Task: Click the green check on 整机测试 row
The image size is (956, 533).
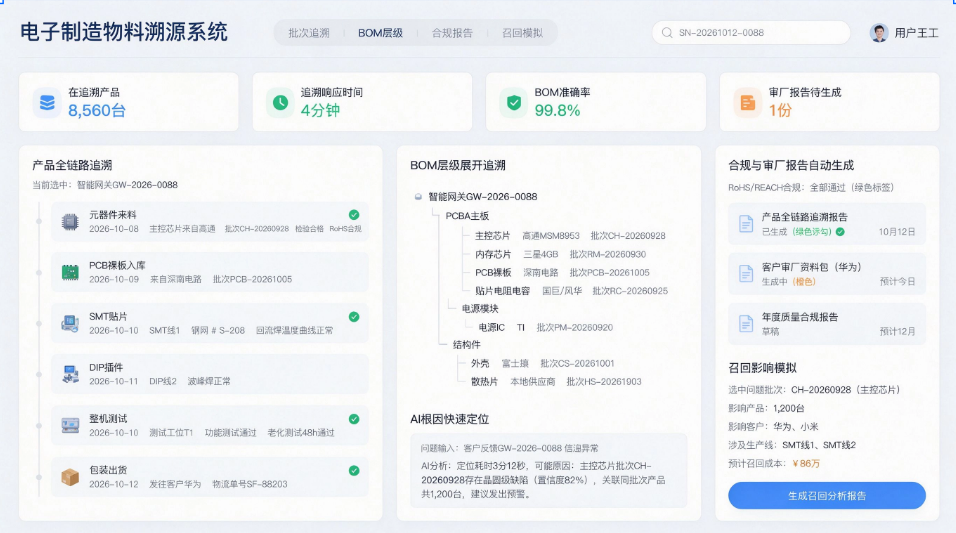Action: 354,419
